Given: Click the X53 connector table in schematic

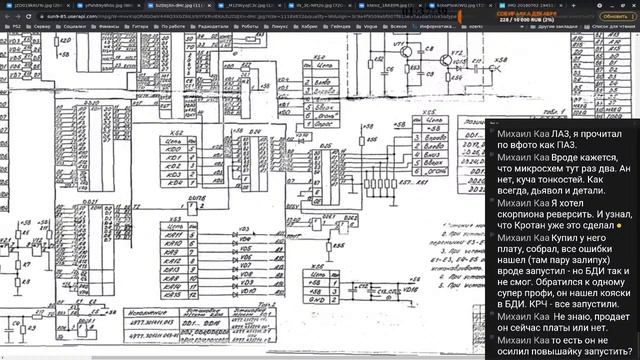Looking at the screenshot, I should [179, 261].
